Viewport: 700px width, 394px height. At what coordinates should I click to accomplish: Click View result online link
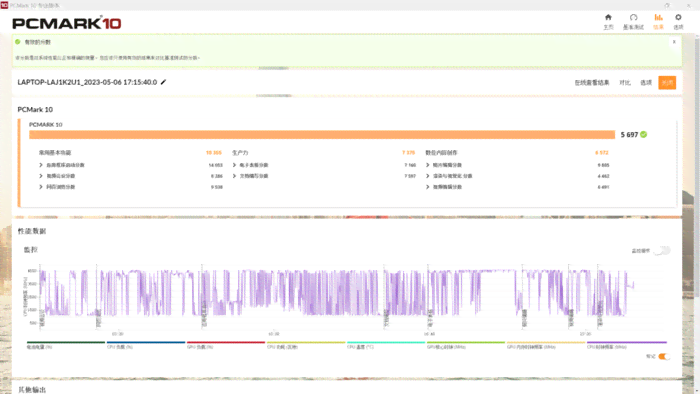click(592, 83)
